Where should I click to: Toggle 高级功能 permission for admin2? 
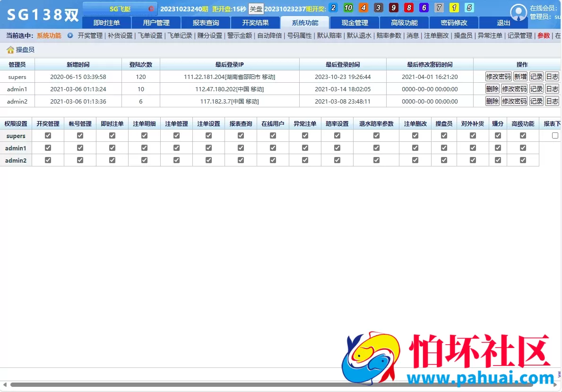(523, 160)
